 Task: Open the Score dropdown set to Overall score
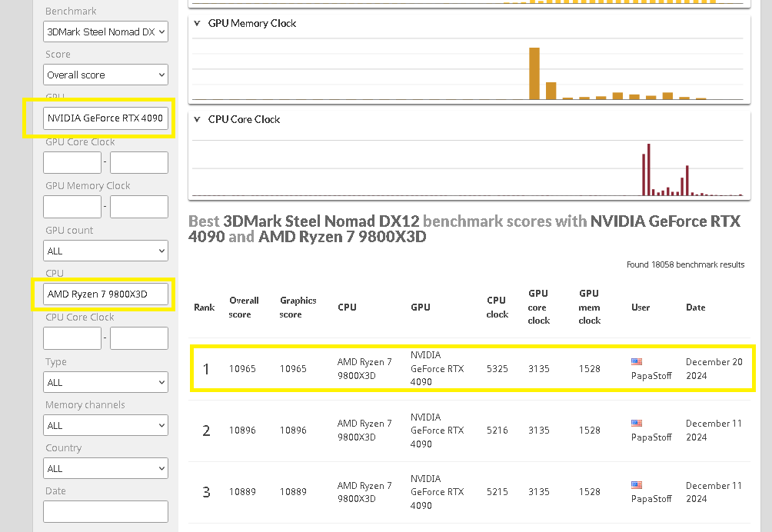[x=105, y=75]
